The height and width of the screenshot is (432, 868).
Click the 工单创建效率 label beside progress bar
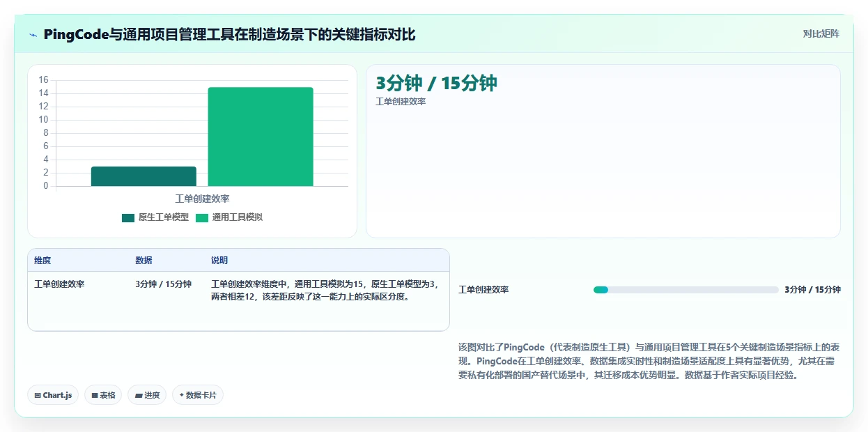click(483, 290)
